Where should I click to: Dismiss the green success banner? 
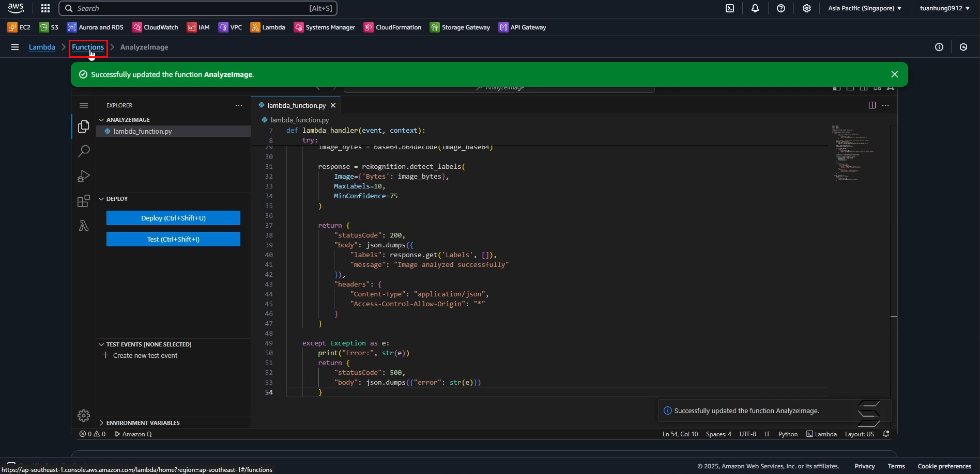coord(895,74)
